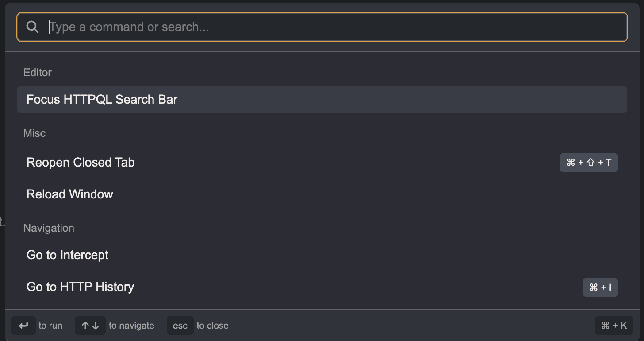Screen dimensions: 644x341
Task: Click the Navigation section heading
Action: click(49, 228)
